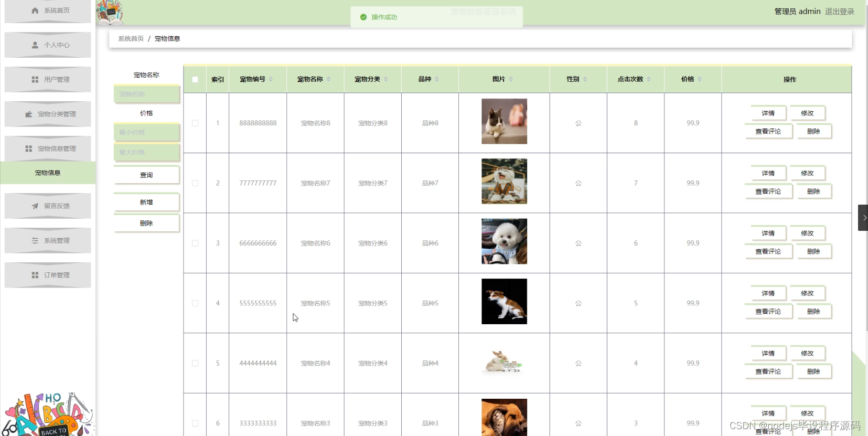
Task: Check the row 5 checkbox for 4444444444
Action: 195,363
